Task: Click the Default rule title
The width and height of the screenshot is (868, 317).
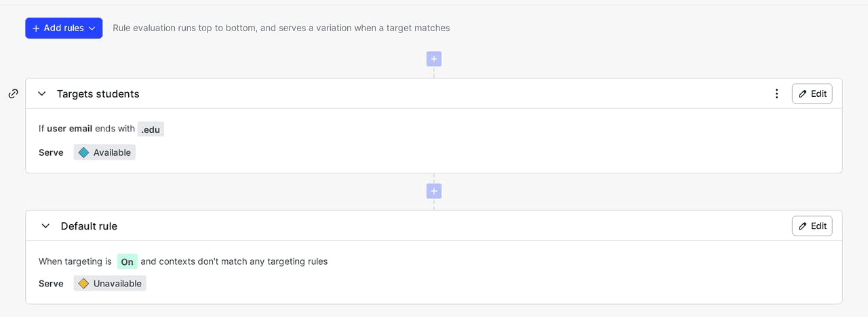Action: 89,226
